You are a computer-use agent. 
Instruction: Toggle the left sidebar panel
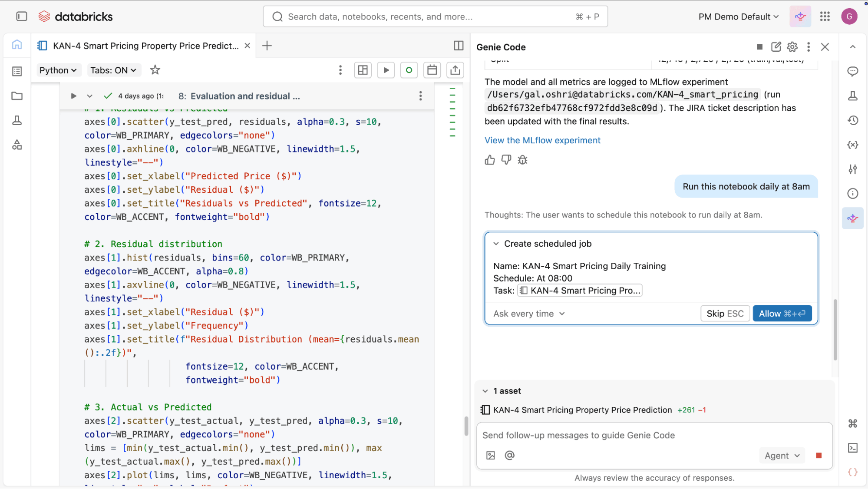[22, 17]
